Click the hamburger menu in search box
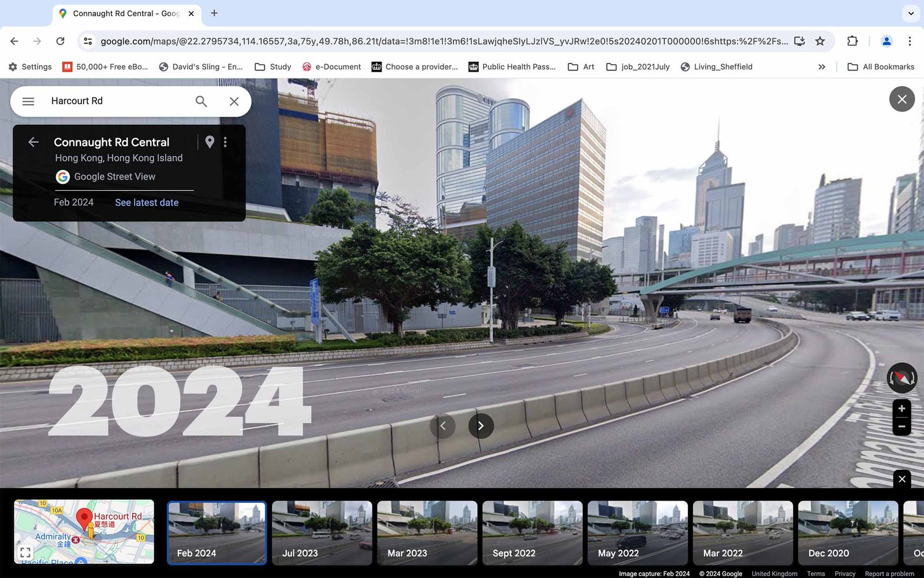 [28, 101]
